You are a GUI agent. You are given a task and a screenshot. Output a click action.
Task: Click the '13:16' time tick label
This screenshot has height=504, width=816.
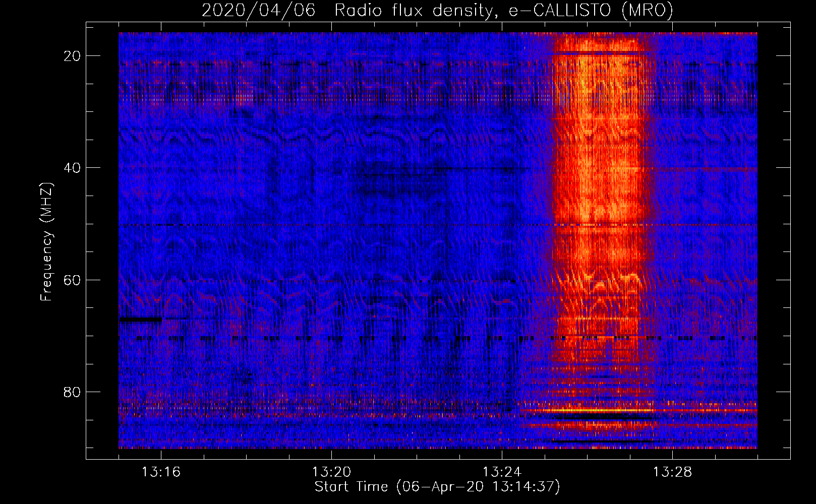pos(161,472)
